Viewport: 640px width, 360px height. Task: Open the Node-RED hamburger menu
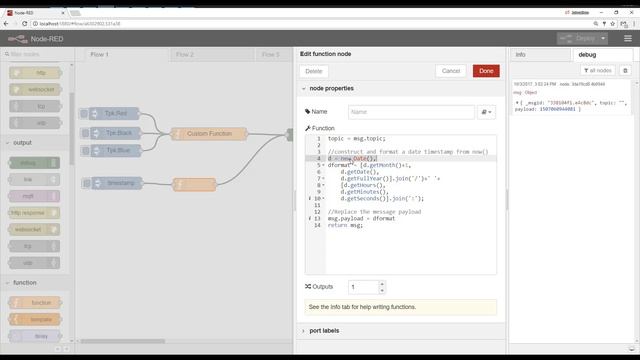pyautogui.click(x=628, y=38)
